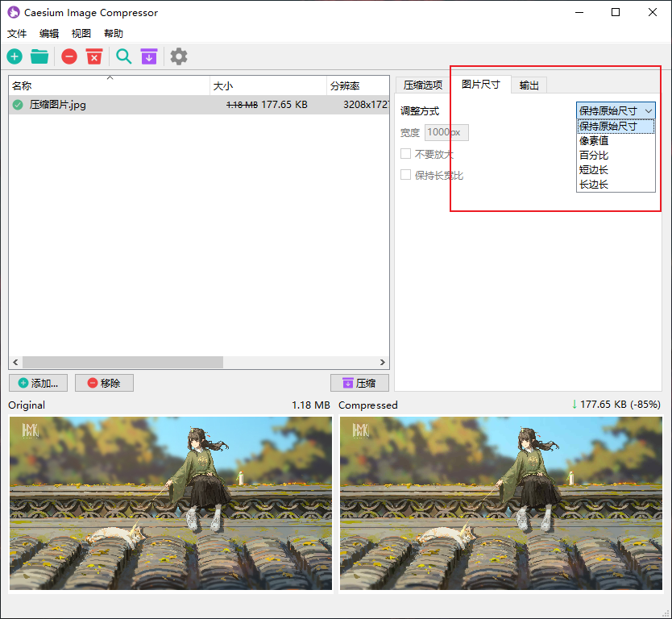
Task: Click the green check status icon beside 压缩图片.jpg
Action: pyautogui.click(x=18, y=105)
